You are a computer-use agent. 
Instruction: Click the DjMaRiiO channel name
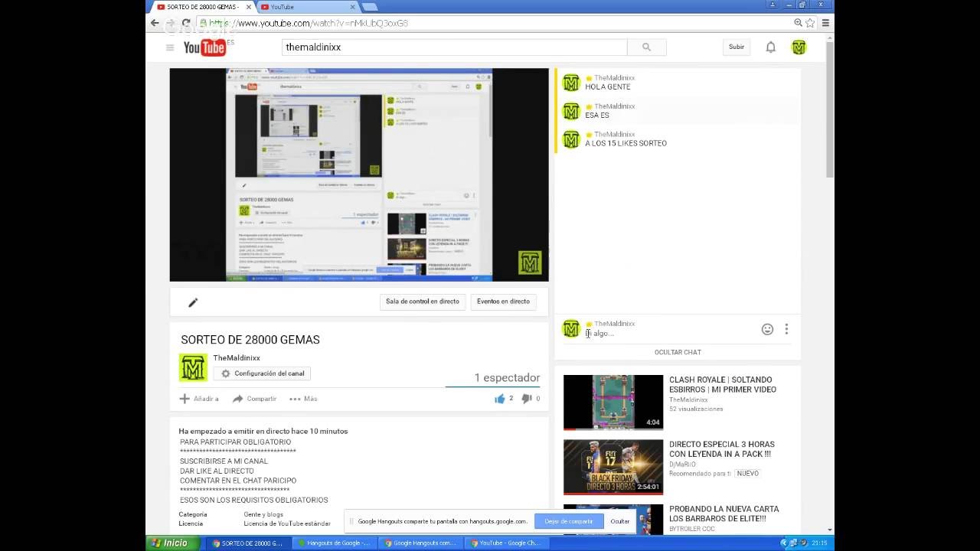[x=683, y=464]
